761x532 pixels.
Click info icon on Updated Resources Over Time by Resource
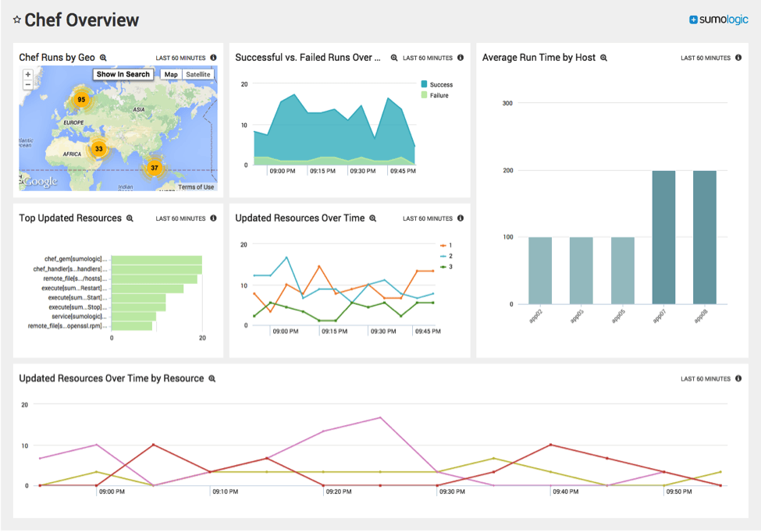(x=738, y=378)
